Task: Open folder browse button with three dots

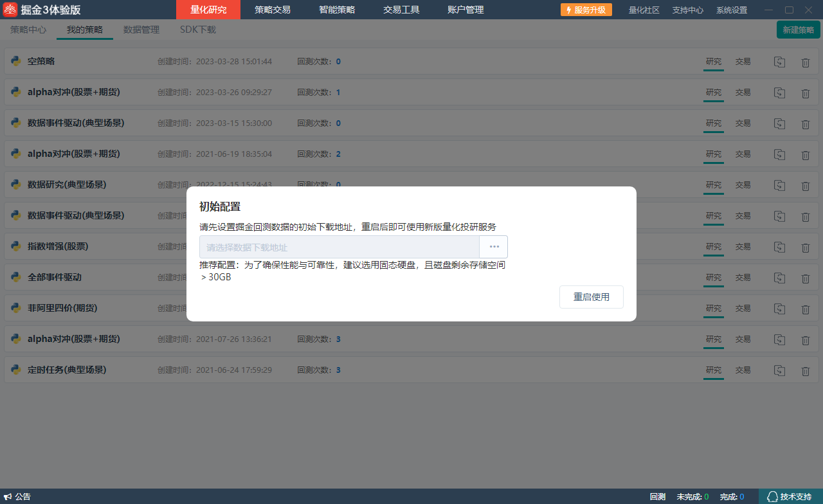Action: coord(494,247)
